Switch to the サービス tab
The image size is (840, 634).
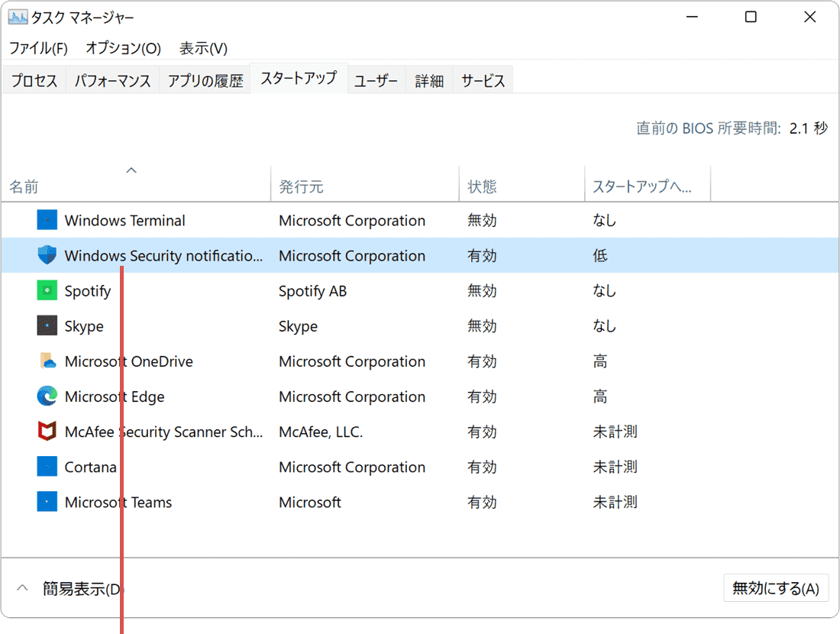coord(483,80)
